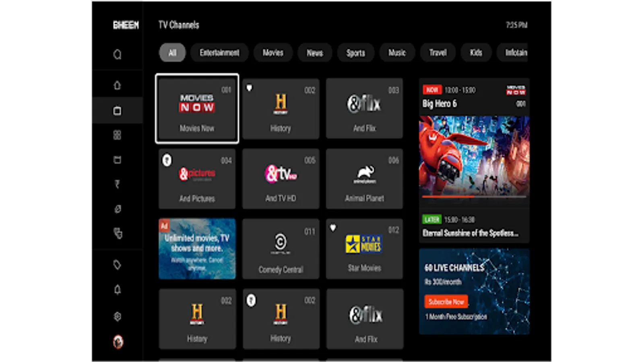Click the 15:00 - 16:30 time slot
The image size is (644, 362).
point(459,220)
